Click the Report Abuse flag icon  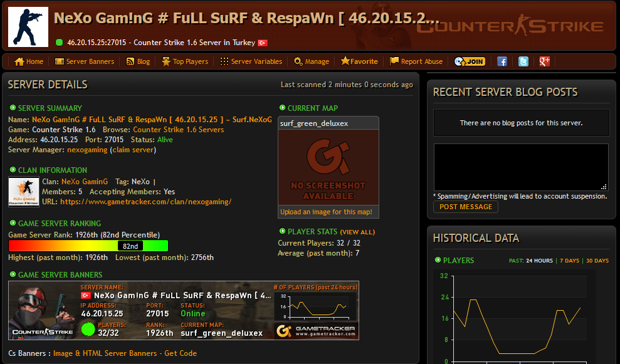click(x=394, y=61)
